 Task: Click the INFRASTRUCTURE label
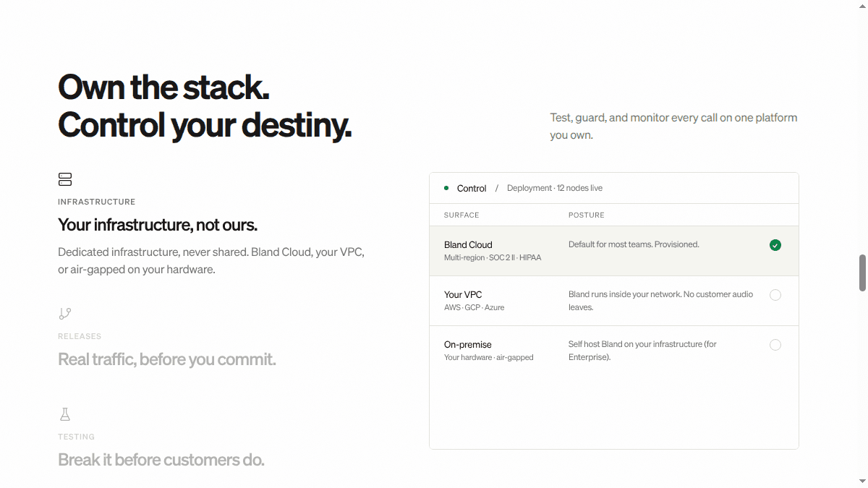[97, 202]
